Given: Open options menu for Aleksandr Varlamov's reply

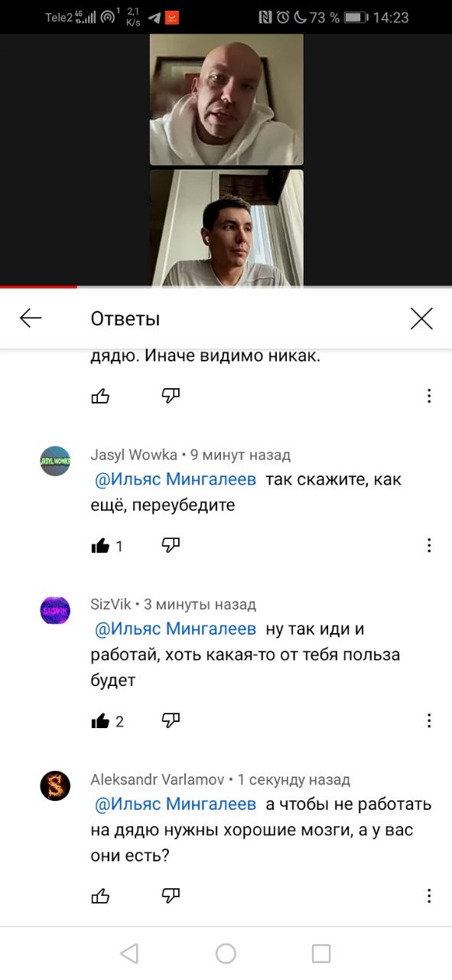Looking at the screenshot, I should (x=429, y=895).
